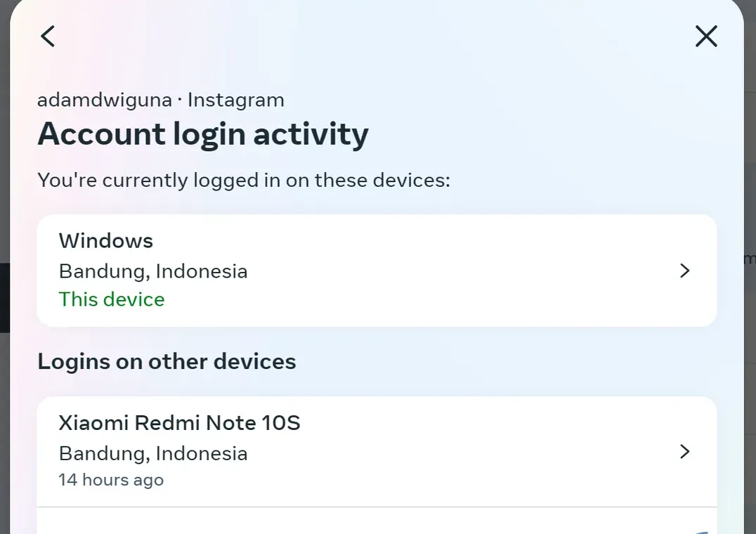Expand the Xiaomi Redmi Note 10S chevron
Viewport: 756px width, 534px height.
[685, 451]
